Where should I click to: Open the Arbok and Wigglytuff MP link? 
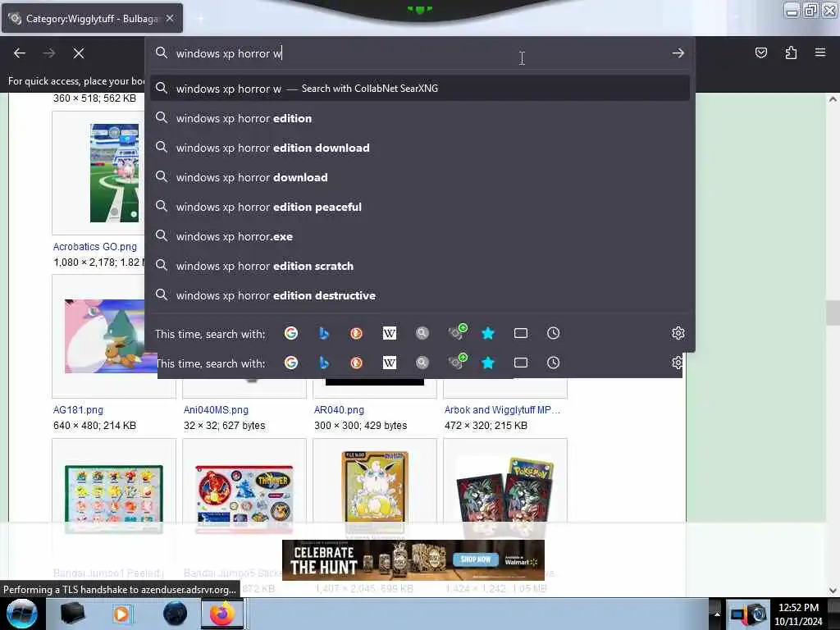pos(502,410)
